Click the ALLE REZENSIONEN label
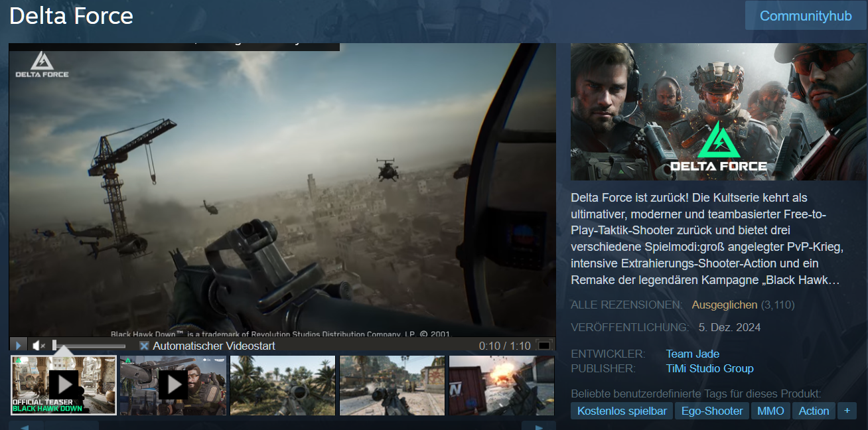Screen dimensions: 868x430 [626, 305]
